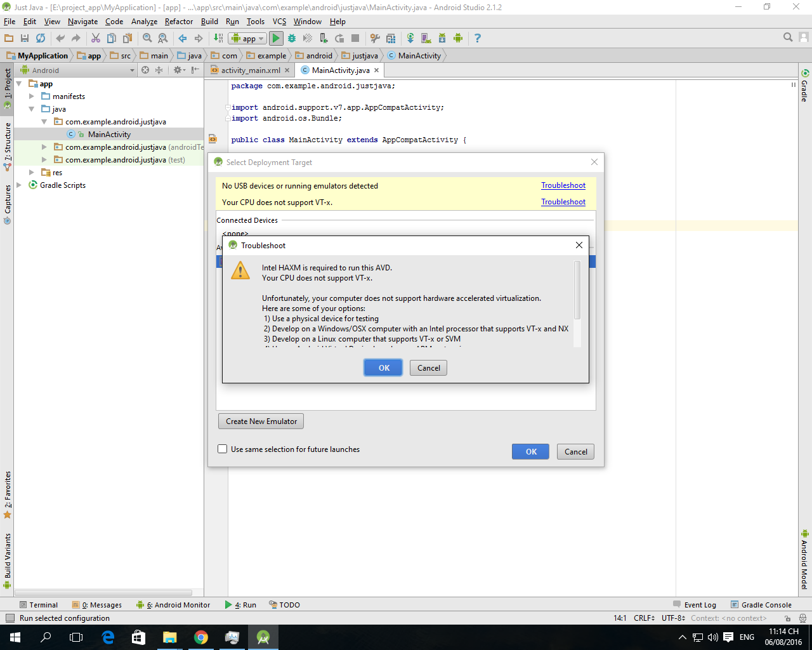Open the SDK Manager download icon
This screenshot has width=812, height=650.
click(x=442, y=38)
